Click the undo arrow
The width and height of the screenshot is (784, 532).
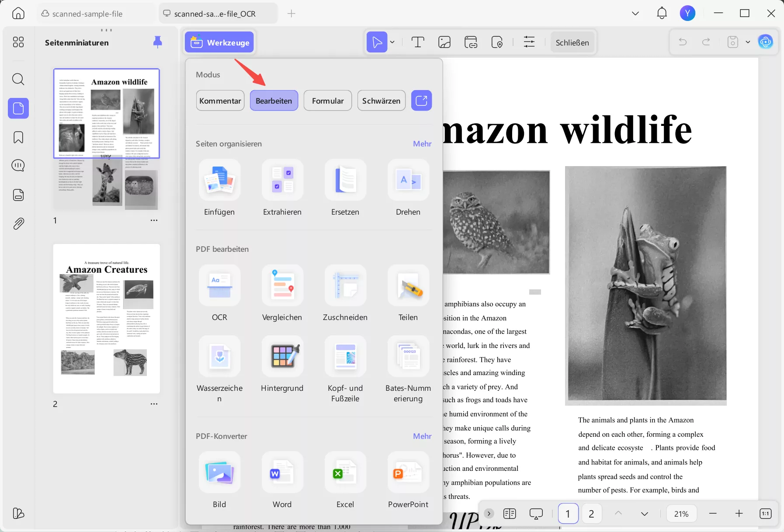[683, 42]
